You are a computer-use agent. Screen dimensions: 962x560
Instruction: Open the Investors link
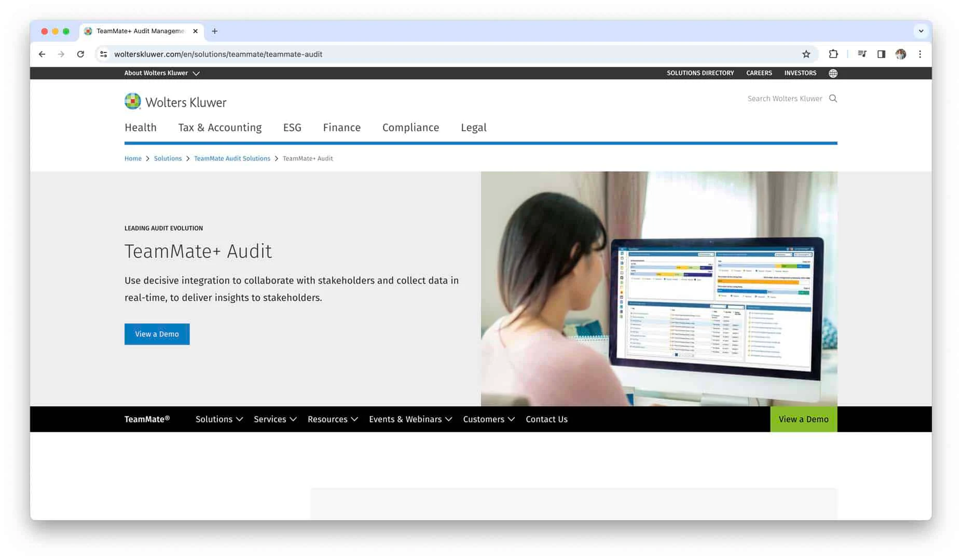click(800, 73)
